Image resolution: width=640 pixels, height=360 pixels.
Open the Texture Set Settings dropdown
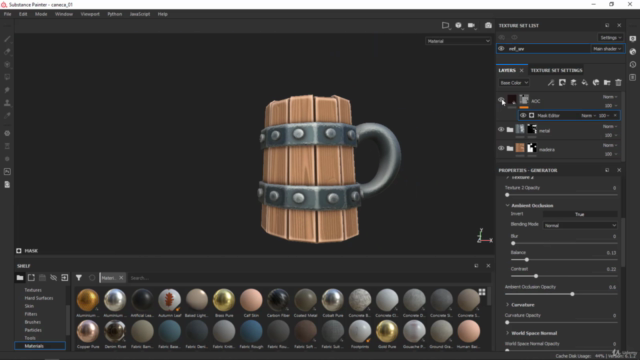(x=611, y=38)
